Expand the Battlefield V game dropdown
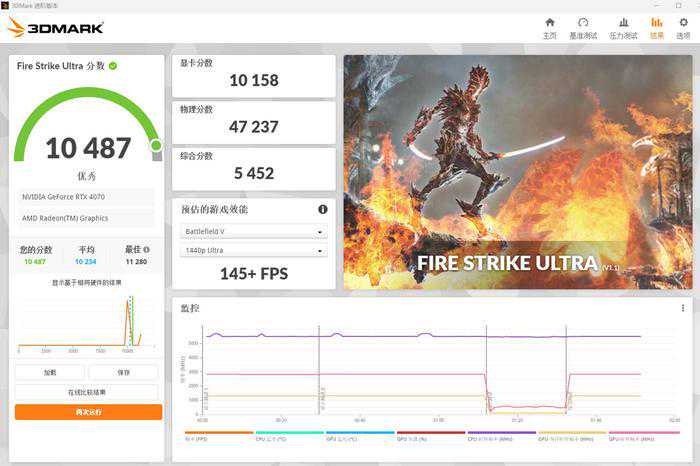 [x=253, y=232]
